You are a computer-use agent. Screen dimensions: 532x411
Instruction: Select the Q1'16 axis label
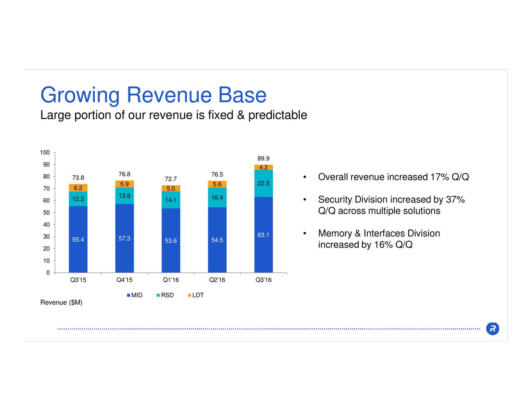[171, 280]
